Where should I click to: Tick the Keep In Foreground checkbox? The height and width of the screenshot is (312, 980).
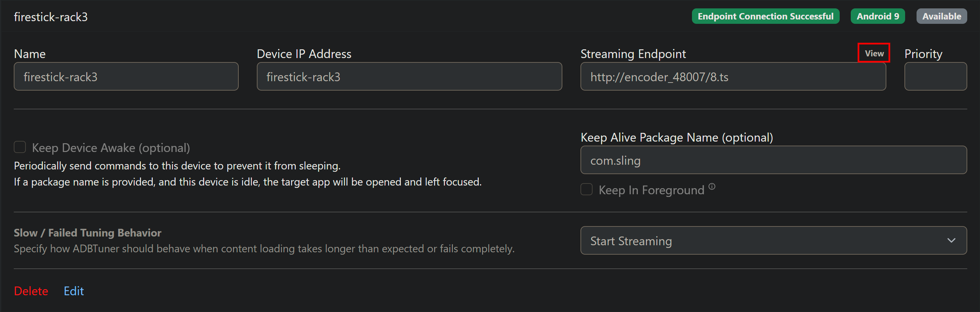(x=586, y=189)
